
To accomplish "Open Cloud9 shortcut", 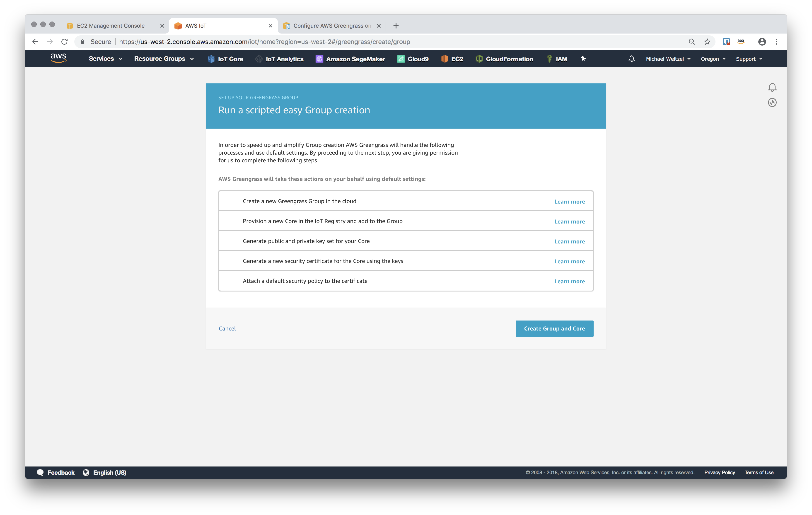I will pos(413,59).
